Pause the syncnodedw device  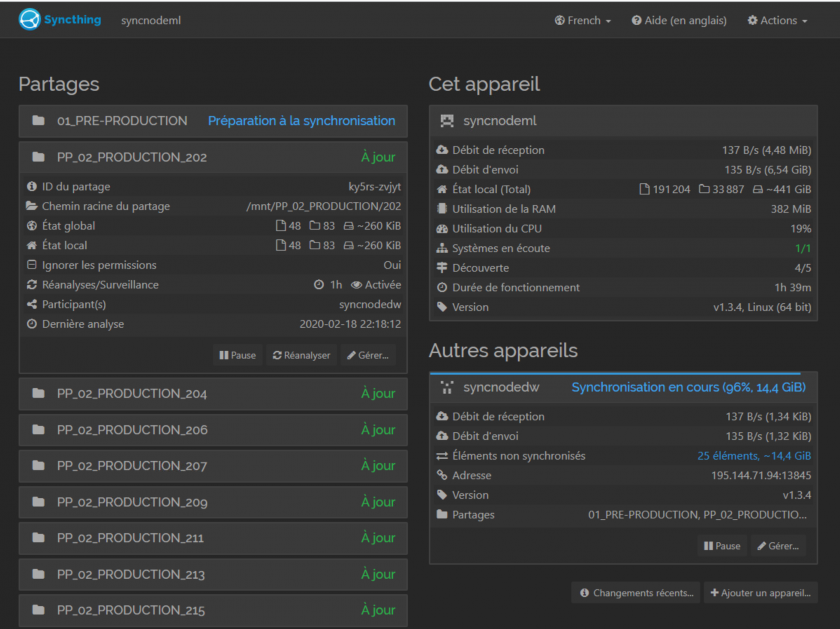point(722,546)
